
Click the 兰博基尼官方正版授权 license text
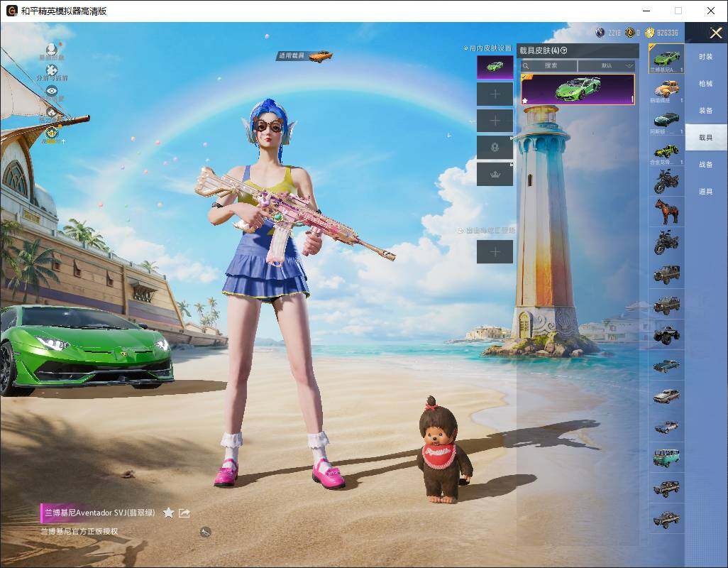tap(79, 531)
